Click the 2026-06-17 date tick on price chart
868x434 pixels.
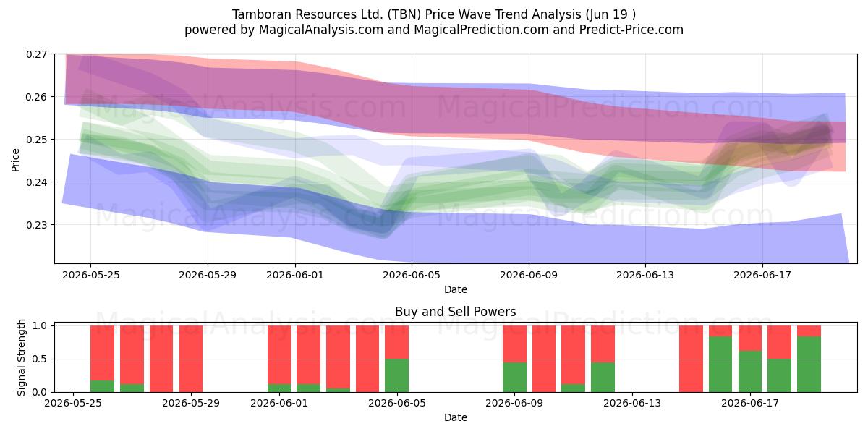(x=762, y=275)
